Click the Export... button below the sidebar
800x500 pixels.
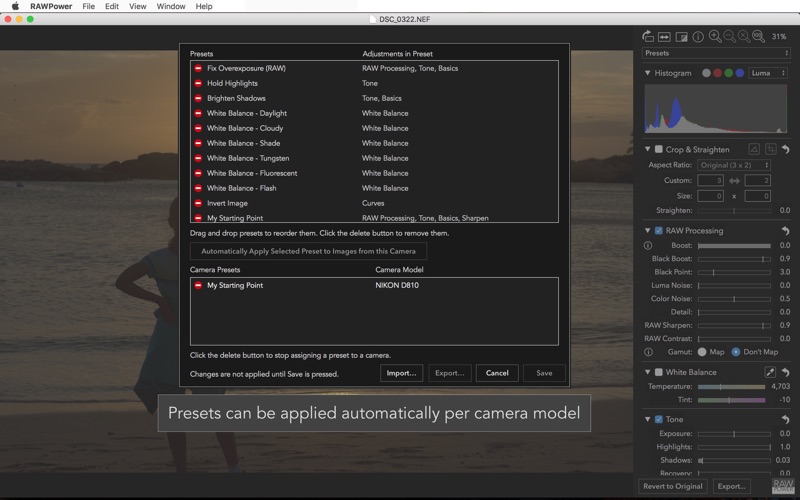(x=732, y=486)
